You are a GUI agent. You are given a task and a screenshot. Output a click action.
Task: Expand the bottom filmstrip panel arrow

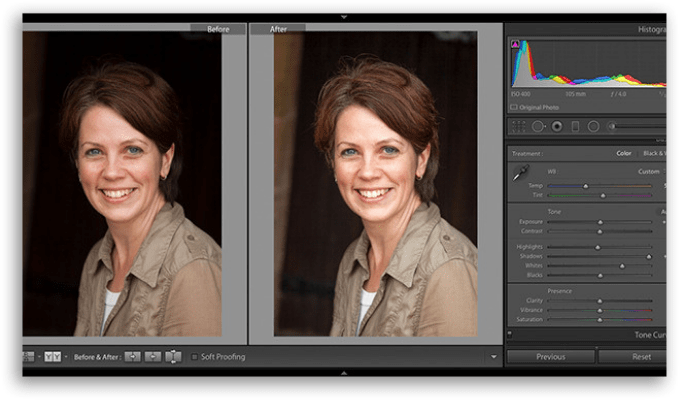pos(344,372)
